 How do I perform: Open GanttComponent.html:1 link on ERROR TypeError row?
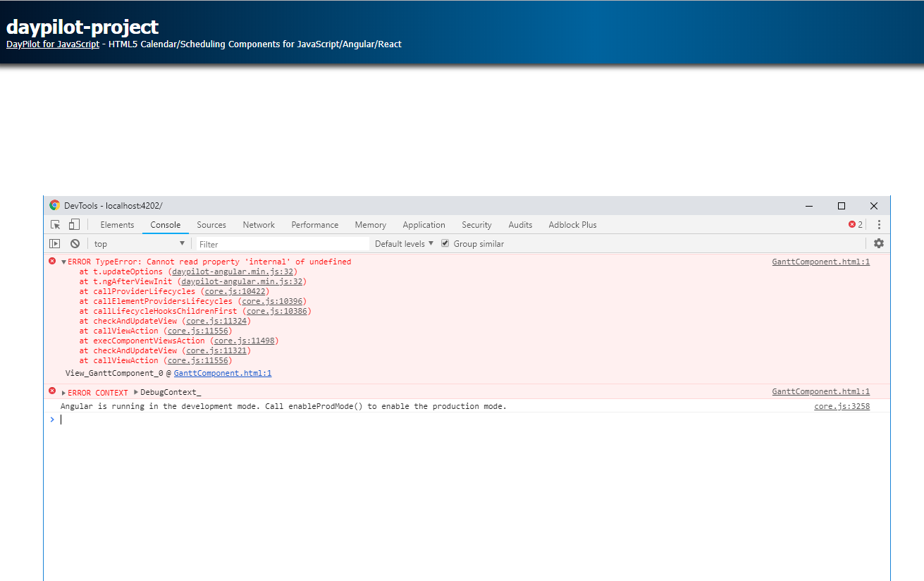click(821, 262)
